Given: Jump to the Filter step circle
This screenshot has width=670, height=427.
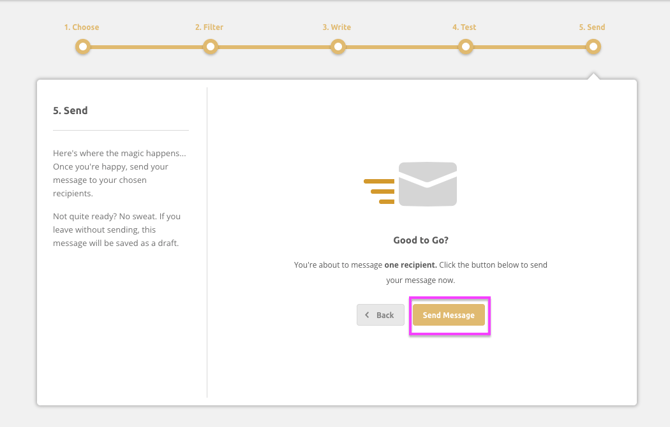Looking at the screenshot, I should pos(210,46).
